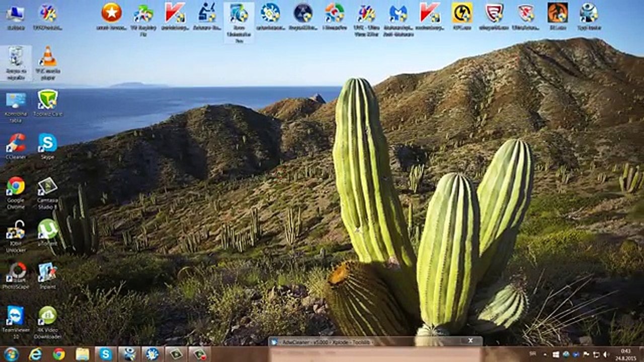The height and width of the screenshot is (362, 644).
Task: Launch Skype from its desktop icon
Action: click(x=47, y=143)
